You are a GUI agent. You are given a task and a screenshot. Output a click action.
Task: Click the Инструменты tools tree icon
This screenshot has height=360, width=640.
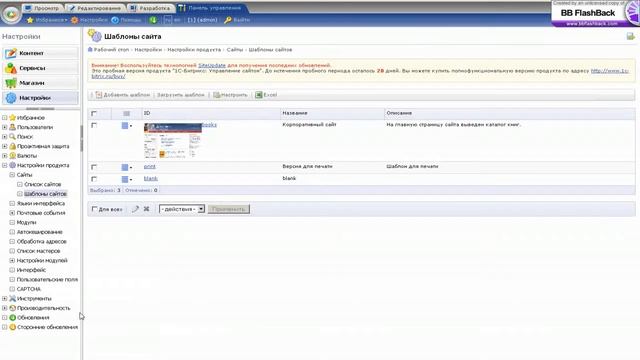click(x=13, y=298)
